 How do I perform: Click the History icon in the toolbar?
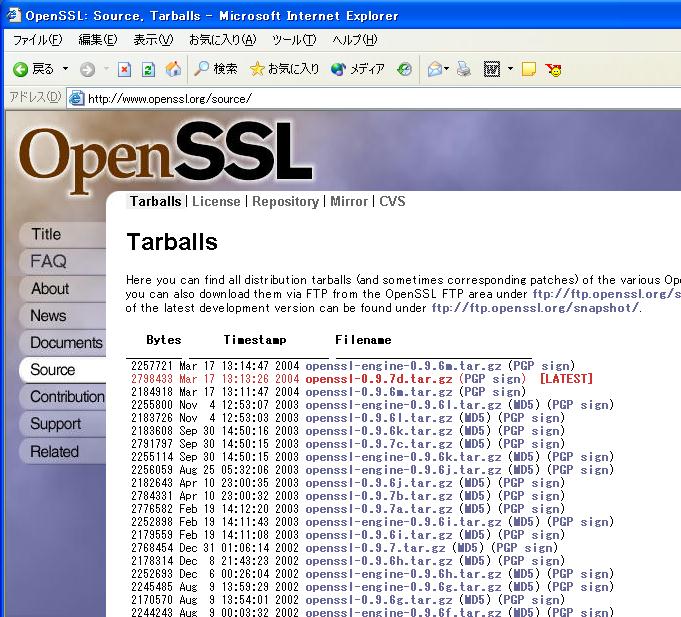point(404,69)
